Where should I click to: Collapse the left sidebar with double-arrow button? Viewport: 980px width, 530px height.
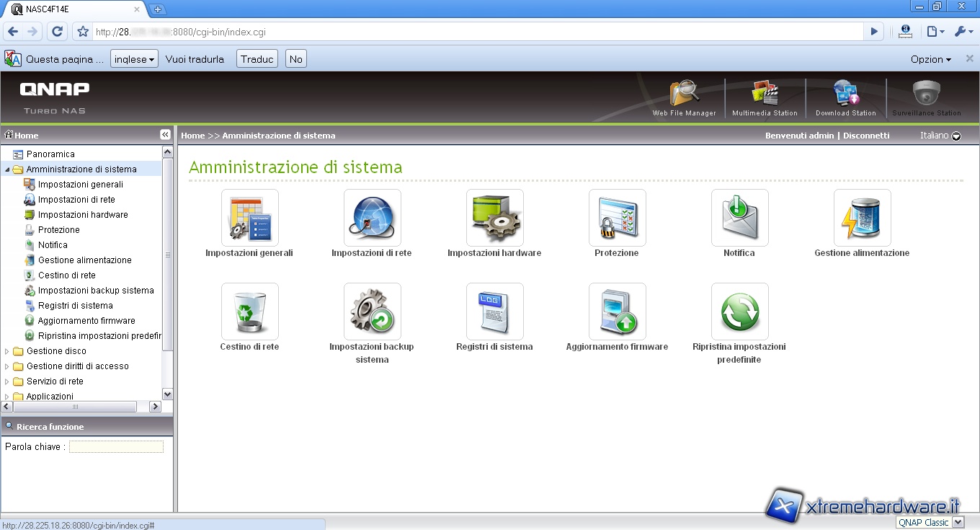coord(165,135)
